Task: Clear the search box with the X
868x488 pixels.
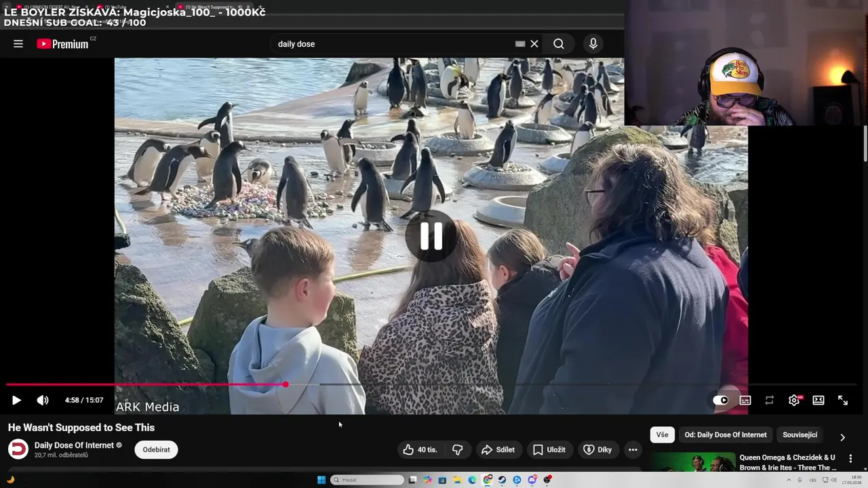Action: pos(534,44)
